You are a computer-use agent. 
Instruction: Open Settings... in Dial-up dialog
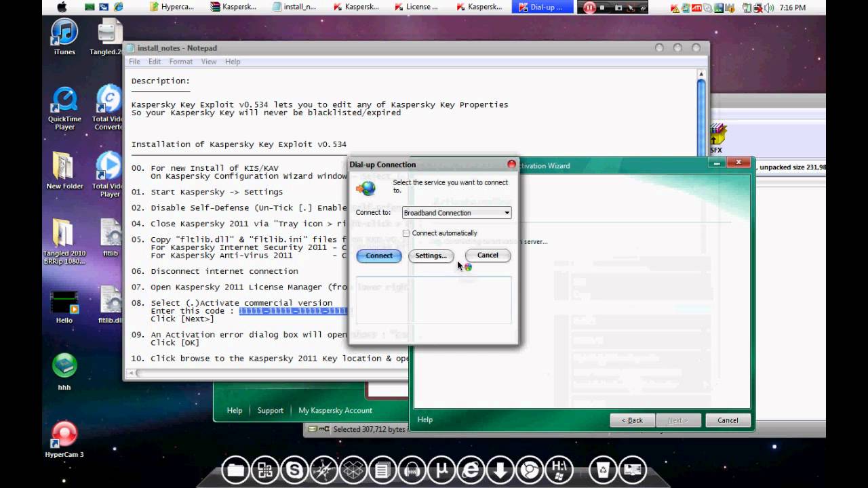click(431, 256)
